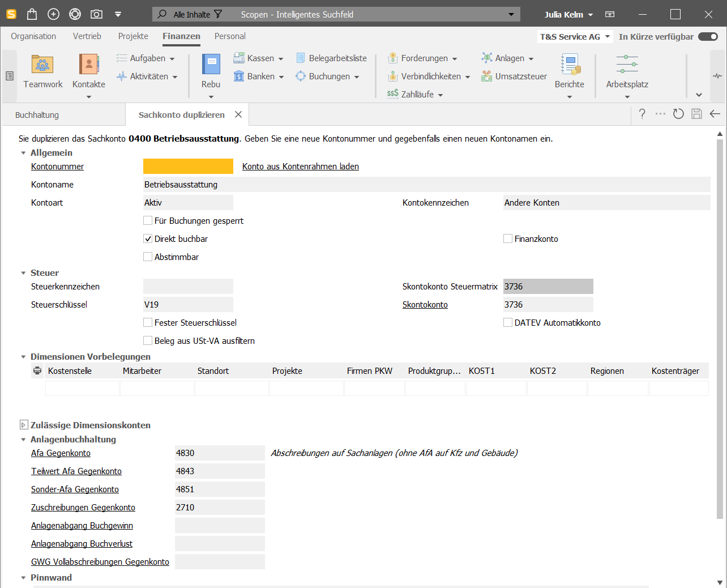
Task: Uncheck 'Direkt buchbar' checkbox
Action: pyautogui.click(x=148, y=238)
